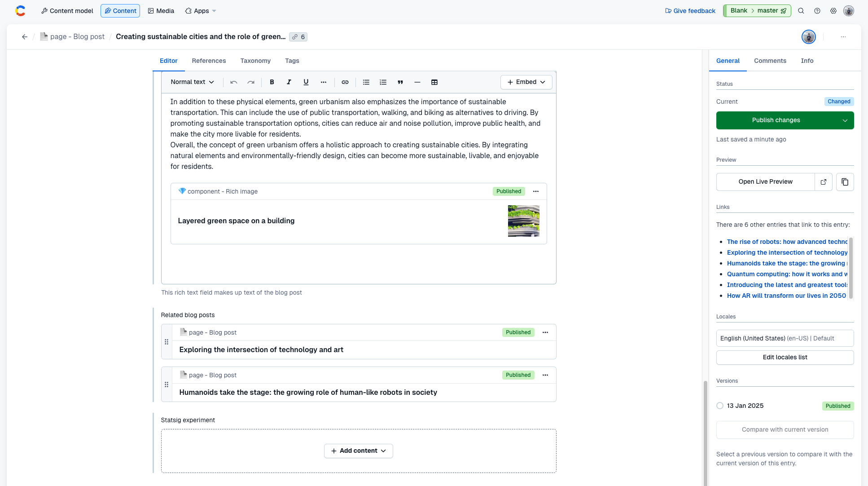Open the 'How AR will transform' linked entry
The width and height of the screenshot is (868, 486).
786,296
